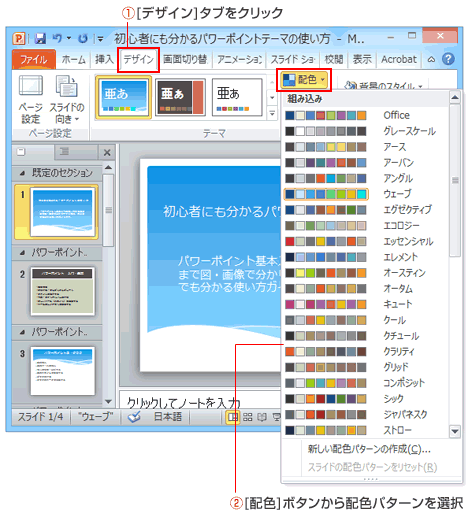Apply the コンポジット color scheme
This screenshot has height=515, width=468.
tap(365, 383)
